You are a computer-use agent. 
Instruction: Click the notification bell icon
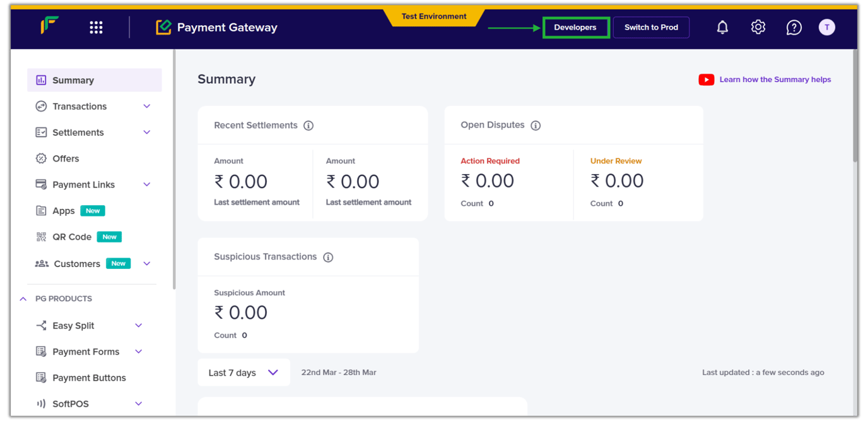click(722, 27)
